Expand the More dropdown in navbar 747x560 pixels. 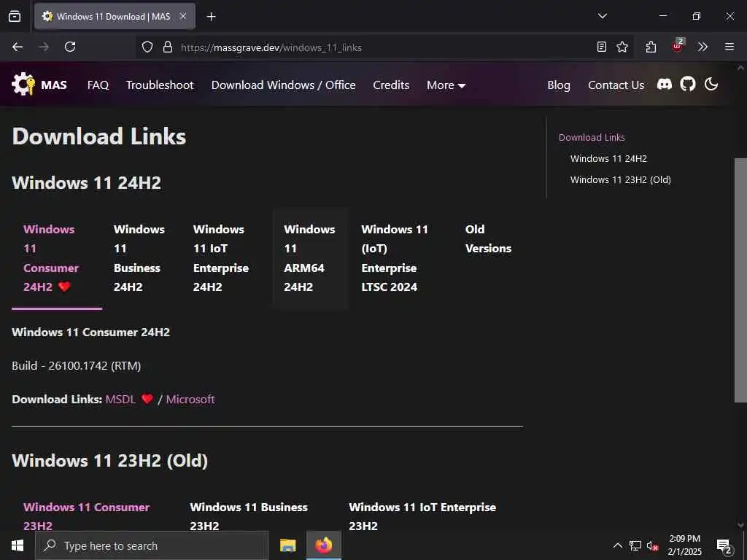446,85
